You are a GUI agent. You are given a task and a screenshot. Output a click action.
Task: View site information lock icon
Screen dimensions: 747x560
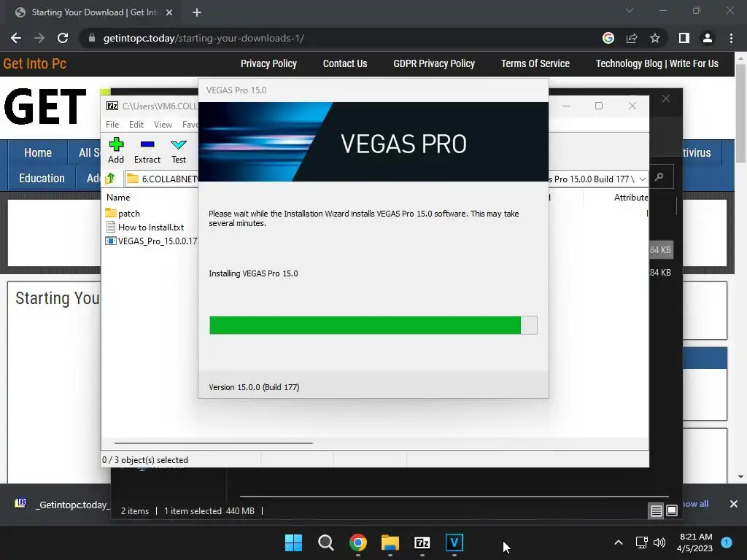point(91,38)
